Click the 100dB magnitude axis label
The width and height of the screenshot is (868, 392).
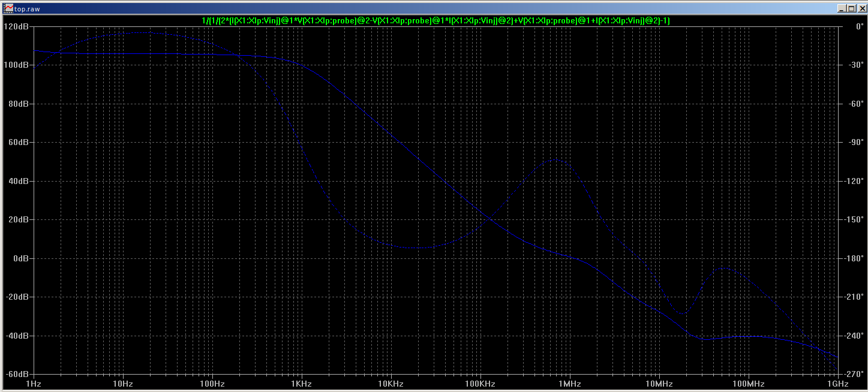coord(16,65)
